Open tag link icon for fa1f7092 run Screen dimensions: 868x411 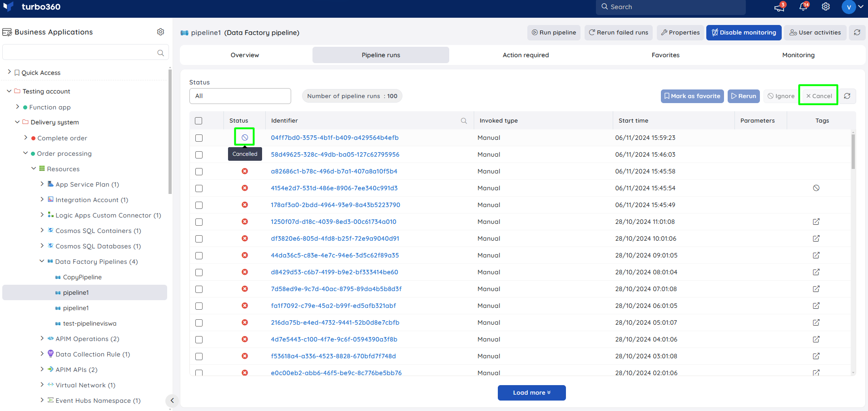pos(816,306)
